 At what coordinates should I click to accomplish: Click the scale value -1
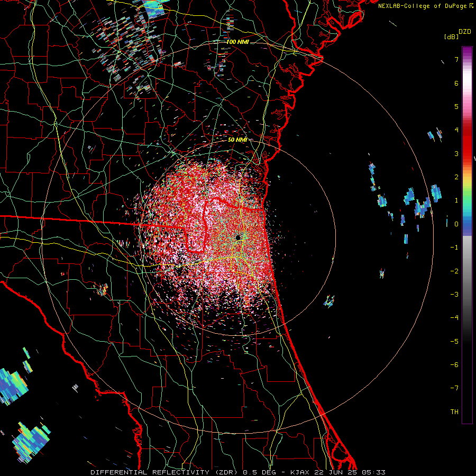pos(454,248)
